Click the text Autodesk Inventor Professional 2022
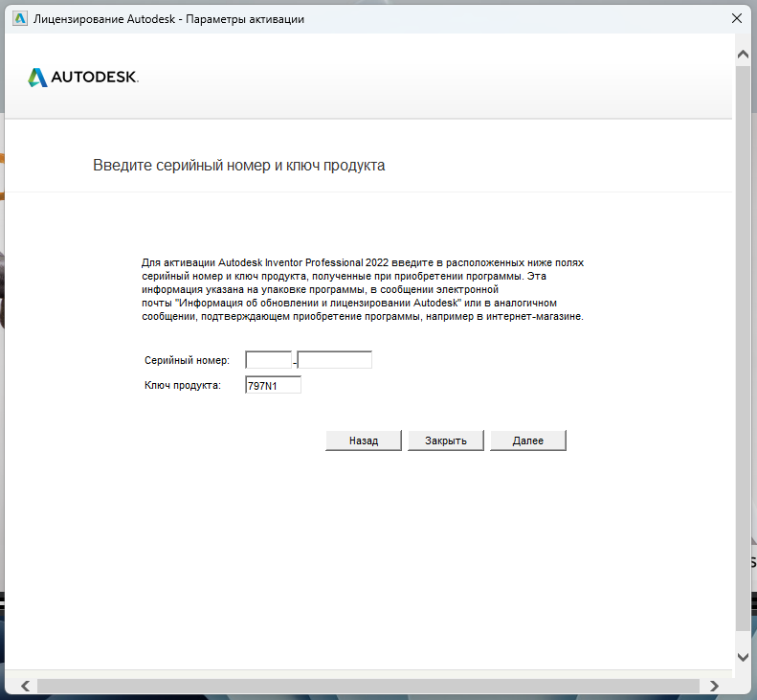Screen dimensions: 757x700 click(303, 262)
